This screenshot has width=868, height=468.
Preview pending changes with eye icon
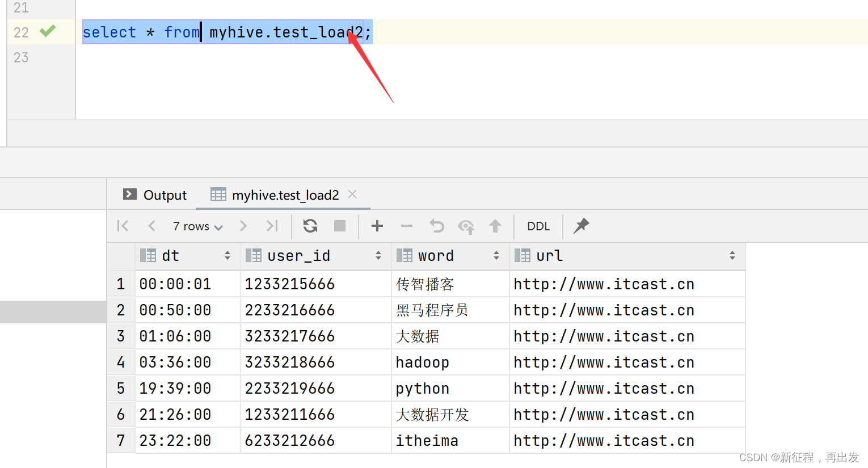pos(466,226)
